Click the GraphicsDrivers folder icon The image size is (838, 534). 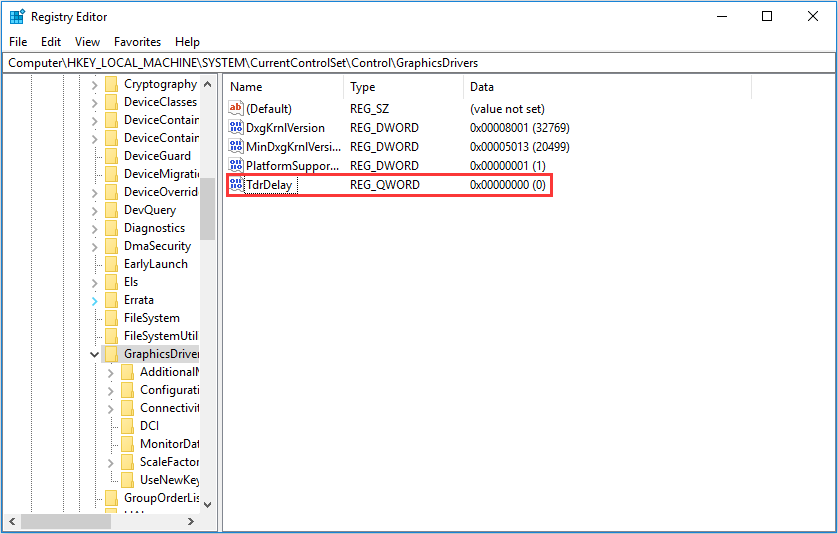pos(111,354)
